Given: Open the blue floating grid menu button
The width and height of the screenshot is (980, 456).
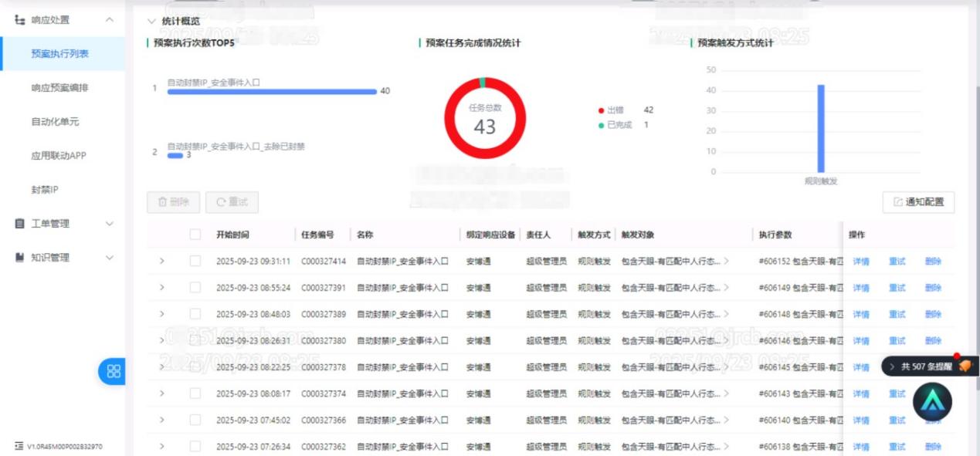Looking at the screenshot, I should pos(114,371).
